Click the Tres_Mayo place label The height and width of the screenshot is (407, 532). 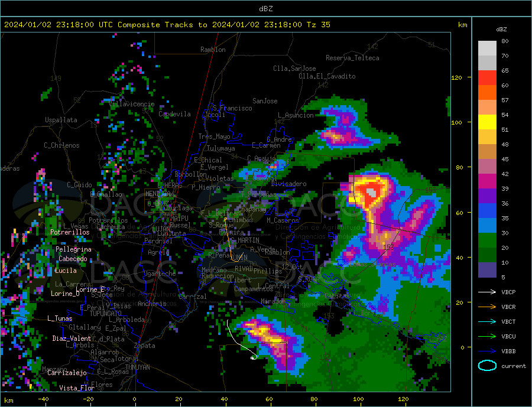(x=214, y=136)
